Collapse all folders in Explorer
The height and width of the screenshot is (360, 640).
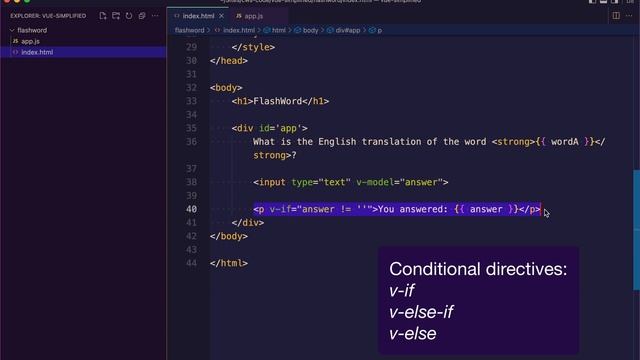(142, 16)
